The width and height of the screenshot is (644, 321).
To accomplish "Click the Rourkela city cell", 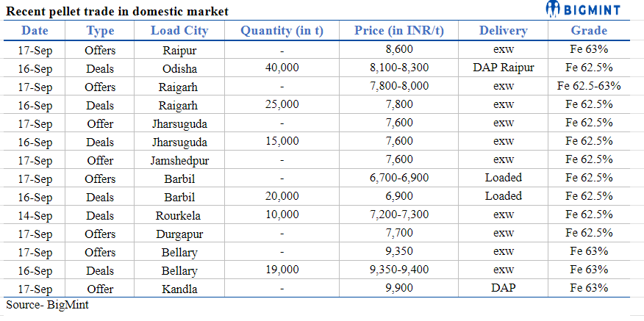I will (179, 215).
